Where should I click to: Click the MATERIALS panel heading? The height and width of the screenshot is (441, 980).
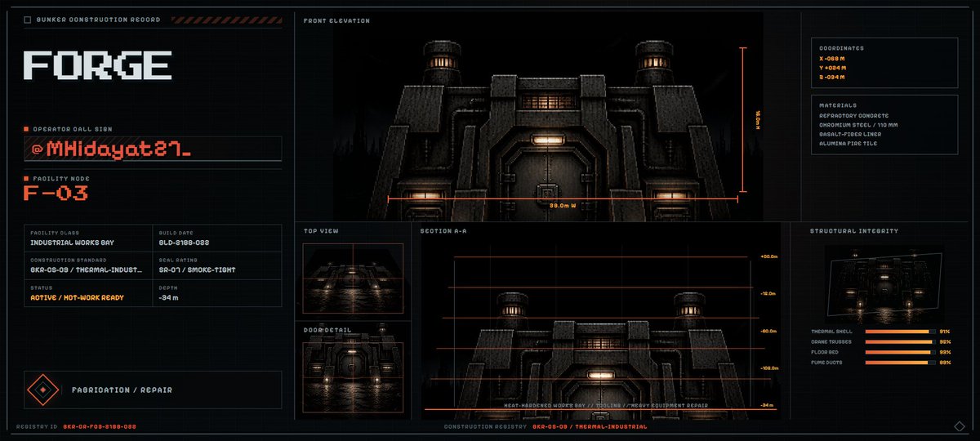click(838, 105)
